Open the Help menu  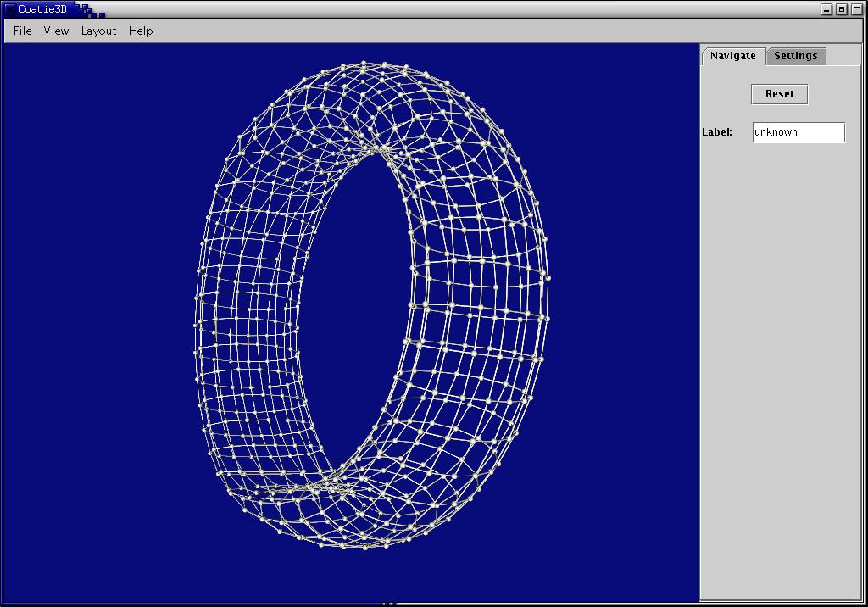[141, 31]
